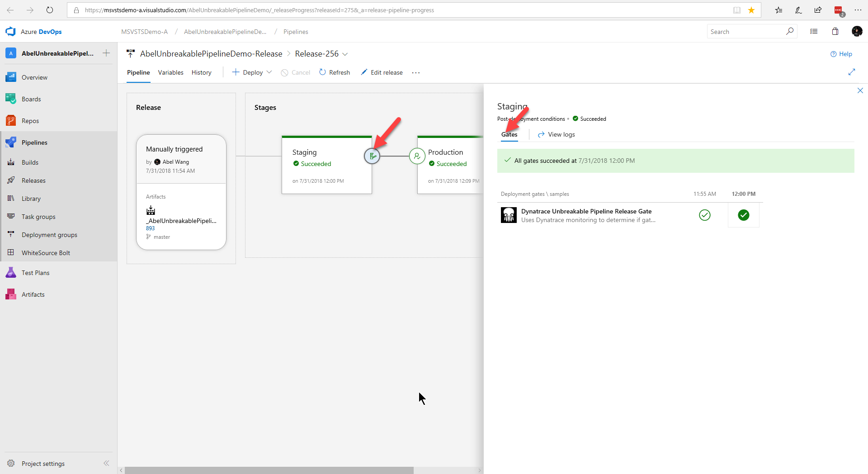This screenshot has width=868, height=474.
Task: Open the work items list icon in the header
Action: pyautogui.click(x=814, y=32)
